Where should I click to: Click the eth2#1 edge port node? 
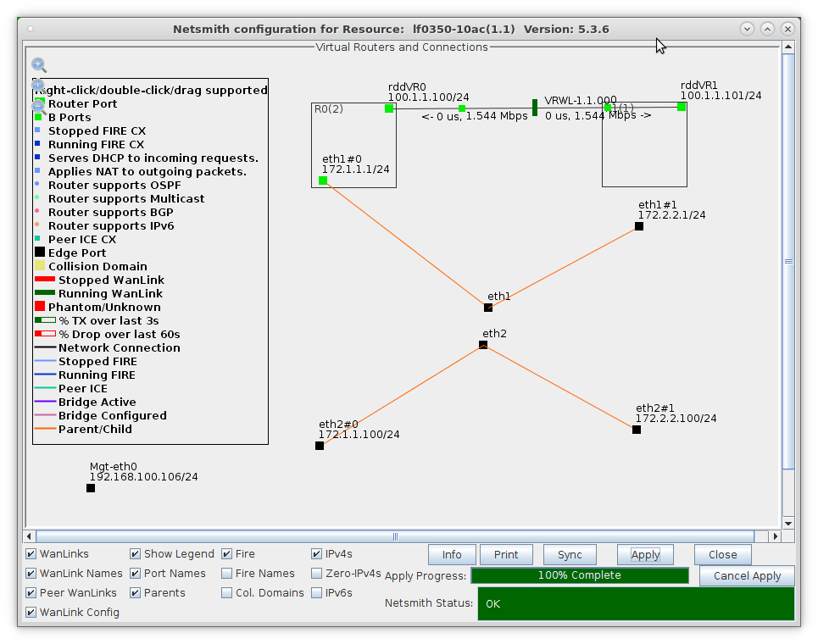click(637, 430)
